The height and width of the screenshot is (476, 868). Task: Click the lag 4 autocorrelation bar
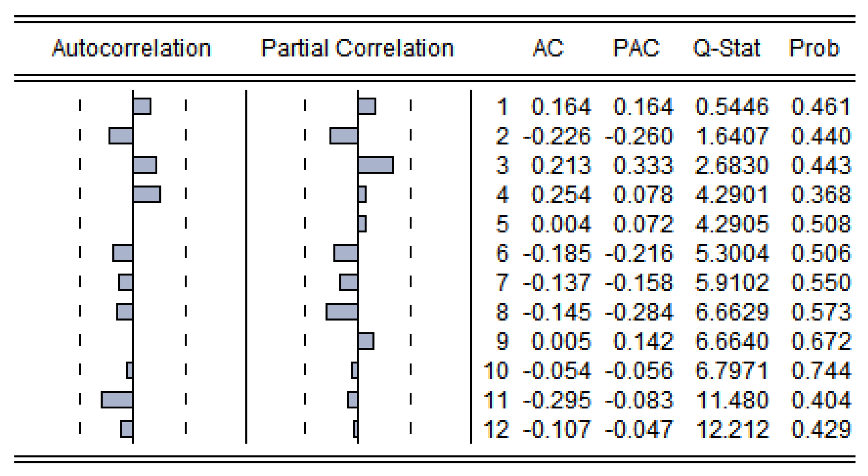[x=147, y=195]
